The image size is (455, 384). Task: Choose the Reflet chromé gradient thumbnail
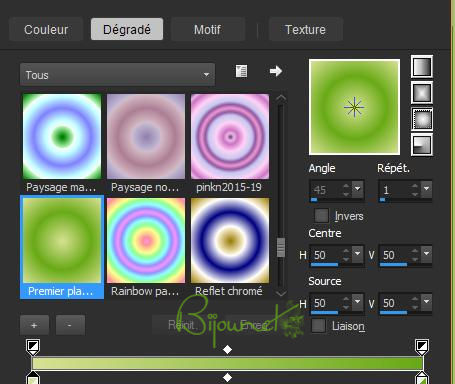click(x=230, y=241)
